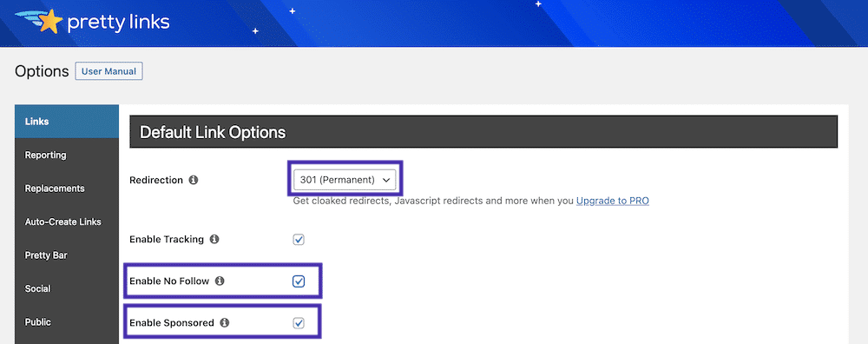The image size is (868, 344).
Task: Click info icon beside Enable Tracking
Action: [214, 239]
